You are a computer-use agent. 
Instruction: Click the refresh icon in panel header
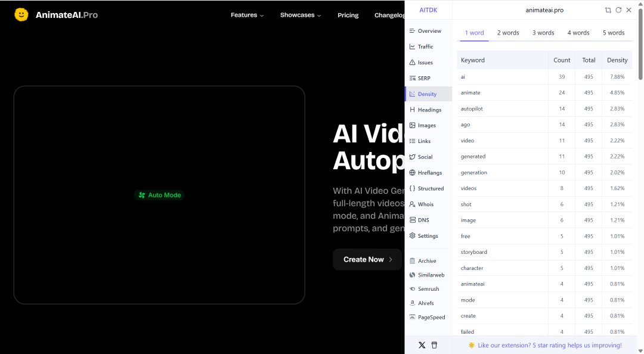618,10
